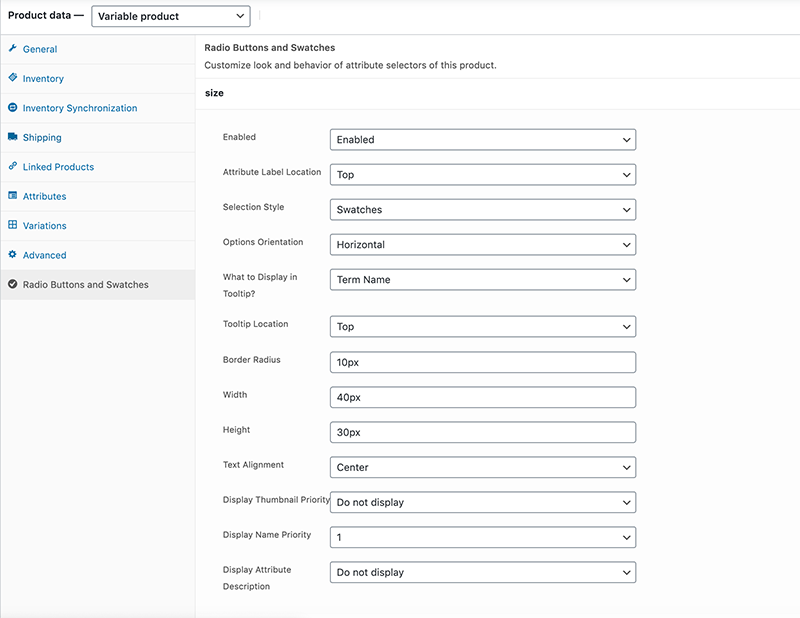Open the Variable product type dropdown
The image size is (800, 618).
pos(171,16)
